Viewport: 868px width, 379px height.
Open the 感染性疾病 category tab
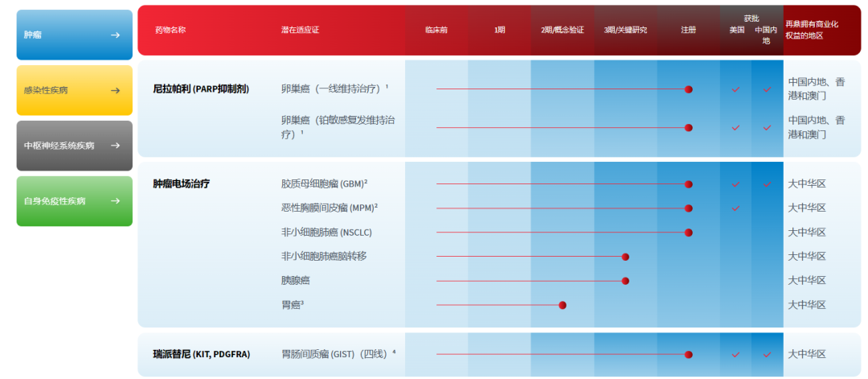point(75,90)
